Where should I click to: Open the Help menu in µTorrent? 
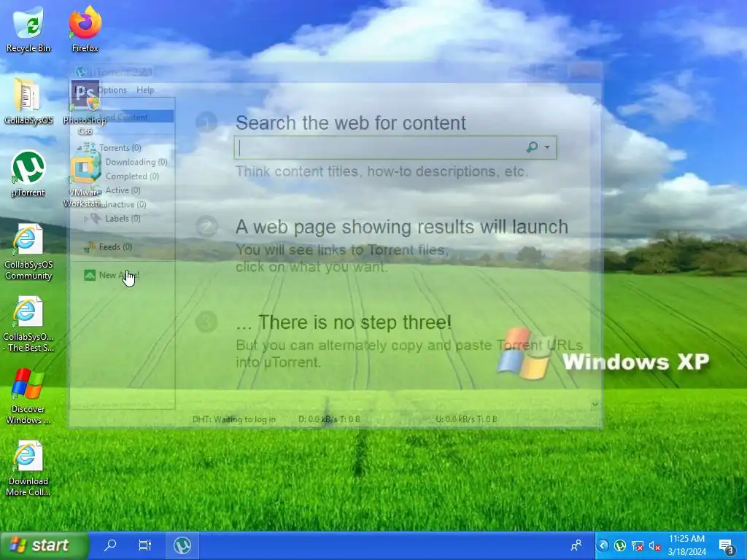click(145, 90)
